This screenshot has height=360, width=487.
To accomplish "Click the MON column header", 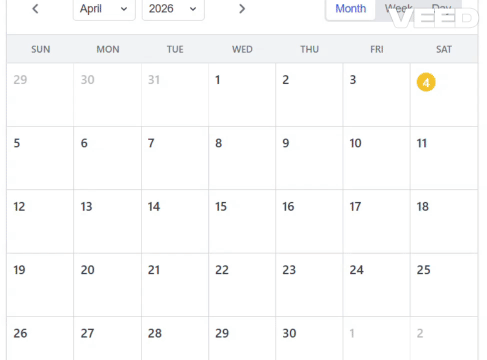I will [108, 49].
